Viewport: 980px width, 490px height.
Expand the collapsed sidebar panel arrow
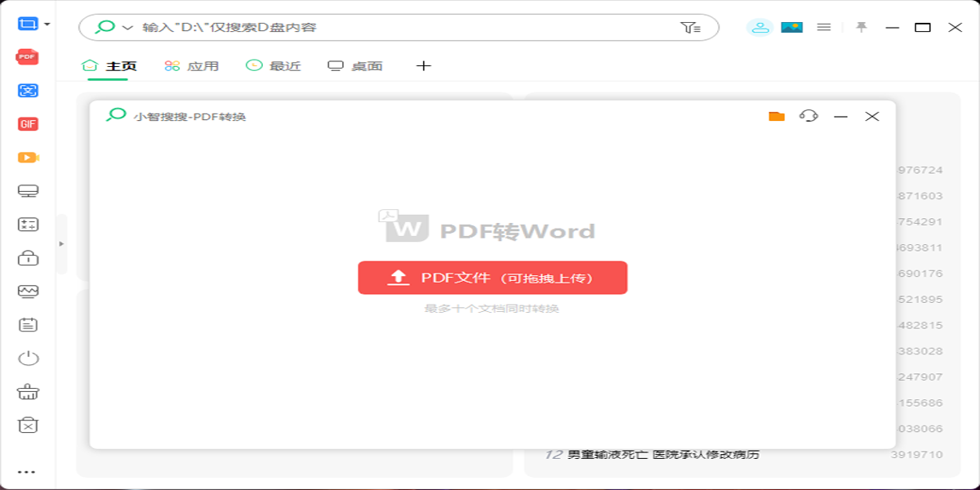[61, 243]
